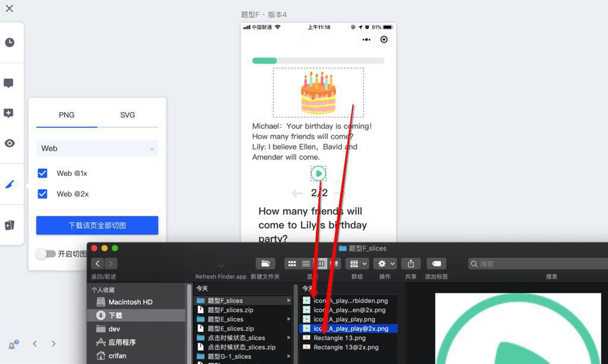Select the 题型E_slices.zip file

click(x=243, y=328)
